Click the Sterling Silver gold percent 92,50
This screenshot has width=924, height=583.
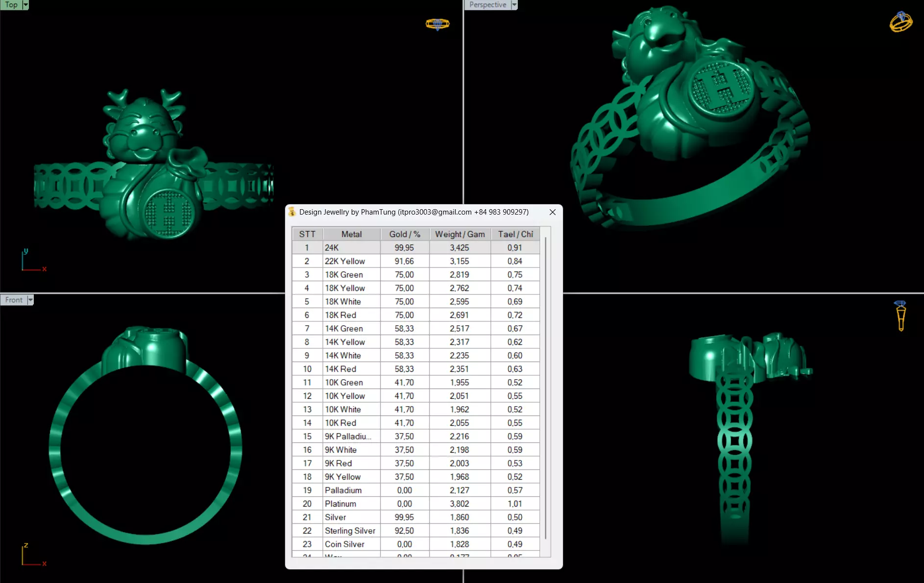405,531
